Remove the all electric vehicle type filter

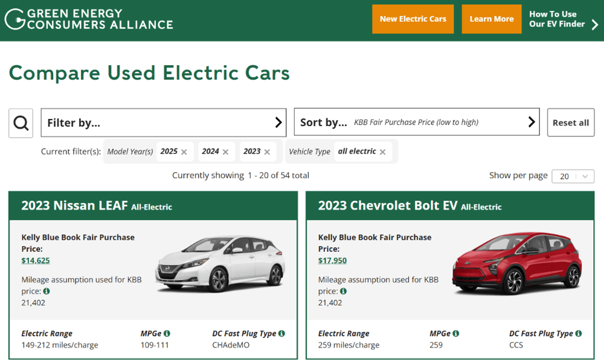[382, 152]
